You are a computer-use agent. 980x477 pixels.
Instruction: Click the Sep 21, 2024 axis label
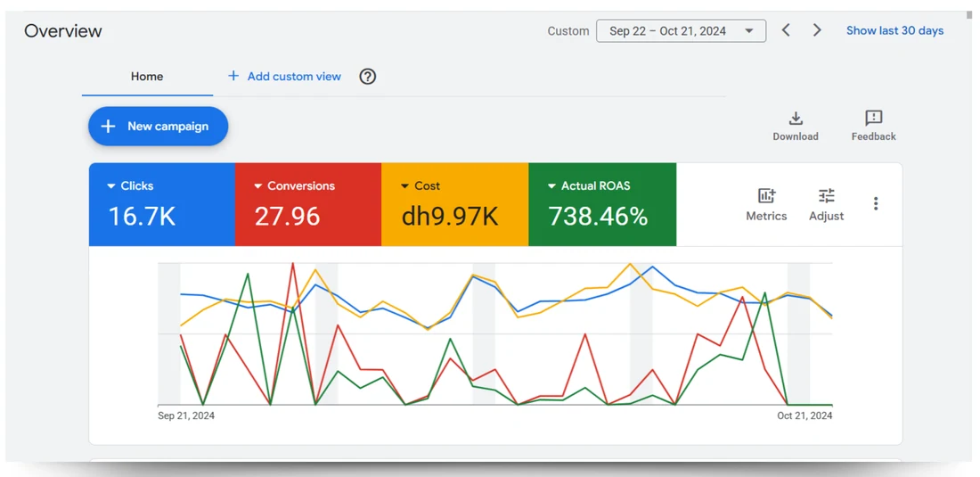pyautogui.click(x=186, y=415)
